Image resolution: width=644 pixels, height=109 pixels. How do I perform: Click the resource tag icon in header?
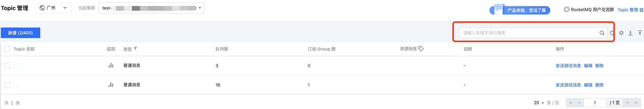[x=421, y=49]
